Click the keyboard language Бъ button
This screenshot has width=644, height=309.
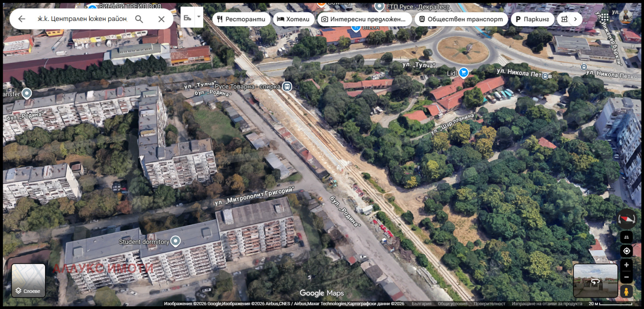(x=188, y=17)
